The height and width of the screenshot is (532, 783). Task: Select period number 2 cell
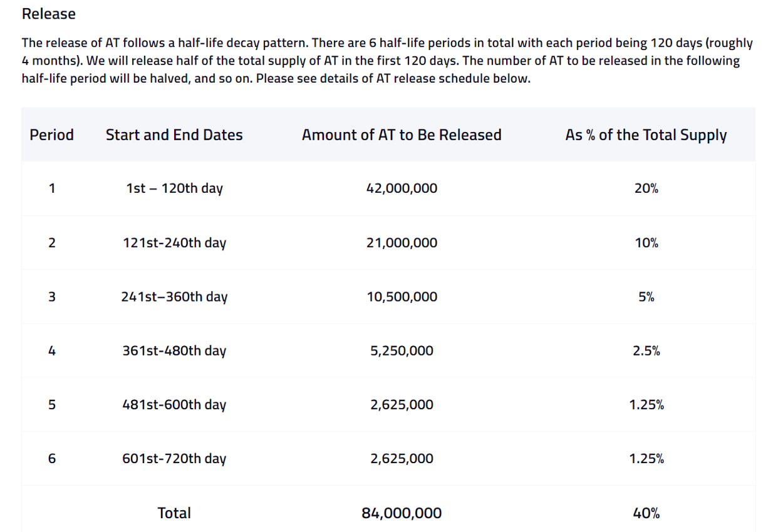[51, 242]
